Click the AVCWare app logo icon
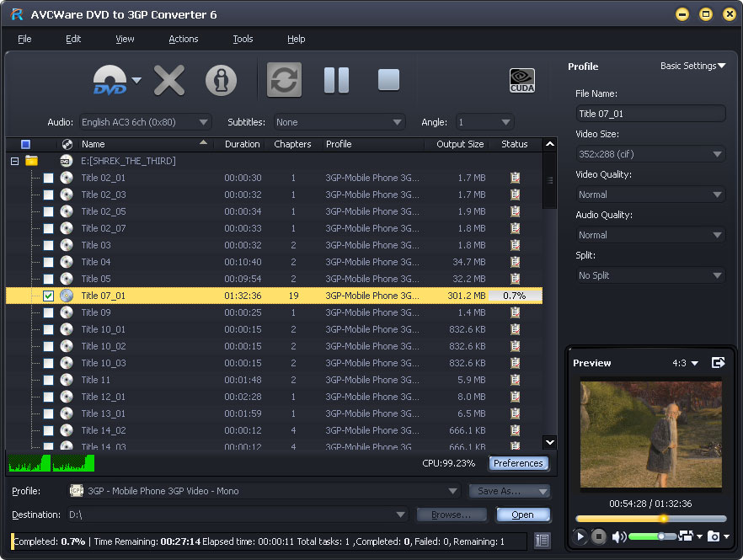Screen dimensions: 743x560 (x=17, y=14)
